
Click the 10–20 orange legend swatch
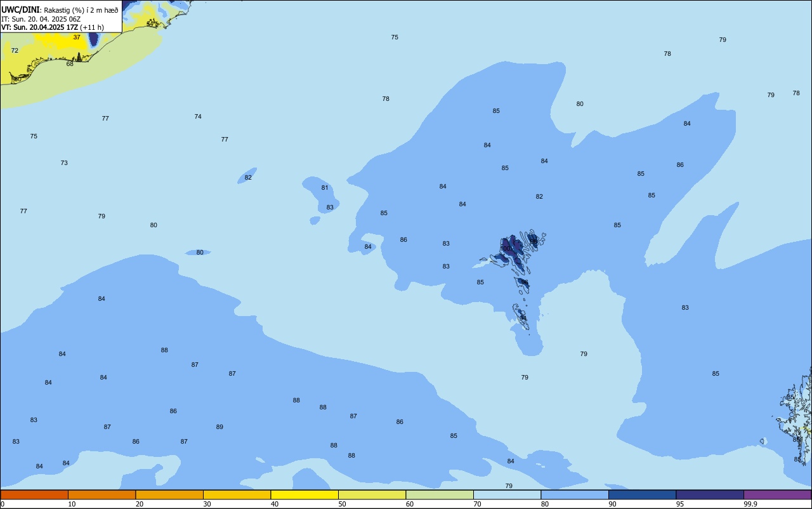pos(101,494)
